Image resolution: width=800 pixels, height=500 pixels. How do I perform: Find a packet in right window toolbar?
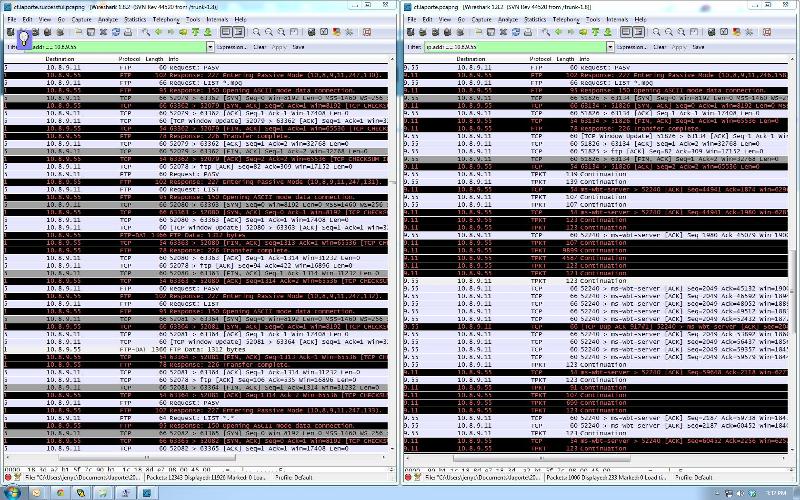click(546, 32)
